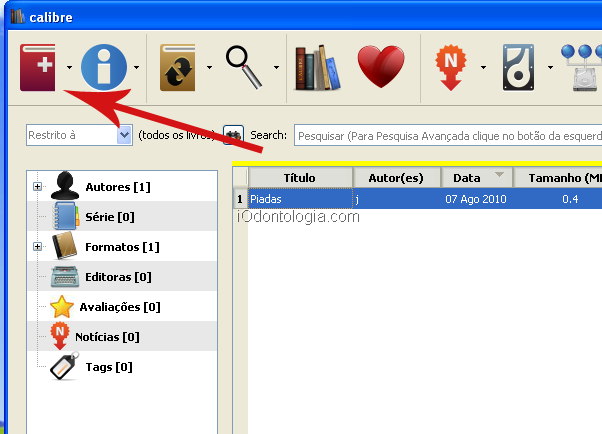Click the date cell 07 Ago 2010
Image resolution: width=602 pixels, height=434 pixels.
tap(476, 199)
